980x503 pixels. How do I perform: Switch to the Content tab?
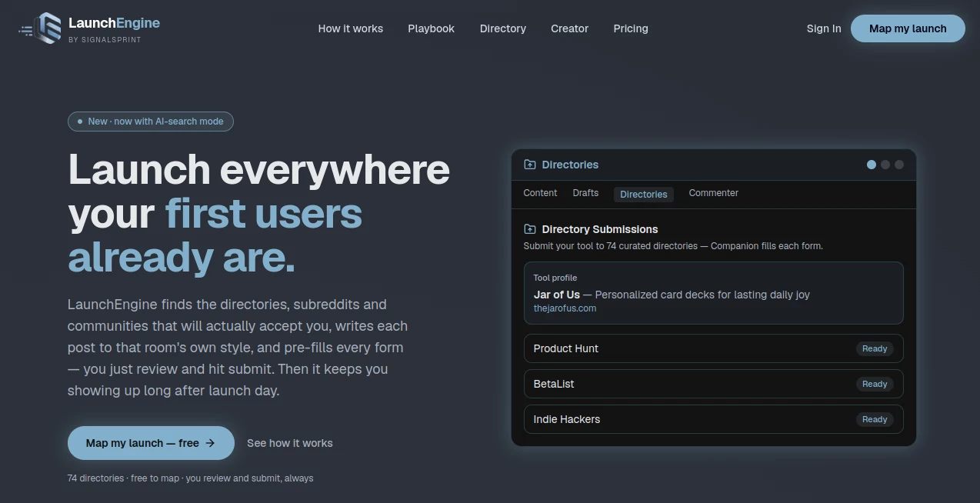click(540, 193)
